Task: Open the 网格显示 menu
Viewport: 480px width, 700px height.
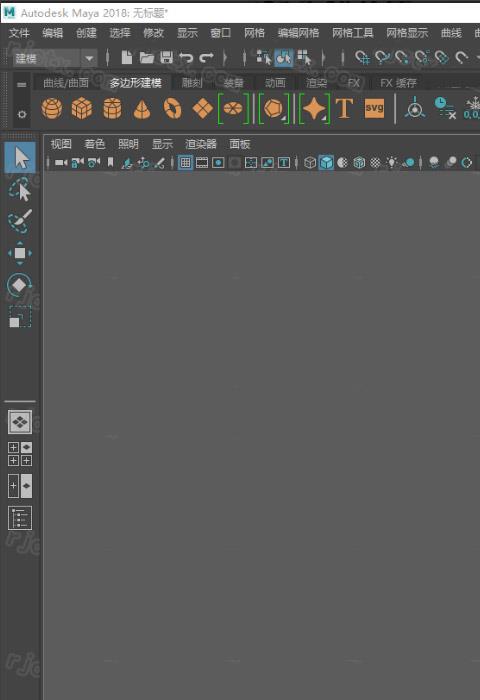Action: (x=407, y=33)
